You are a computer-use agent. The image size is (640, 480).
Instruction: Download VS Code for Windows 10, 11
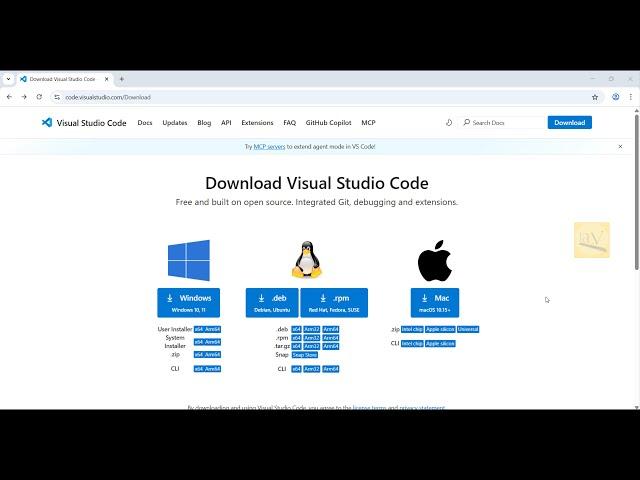coord(189,302)
